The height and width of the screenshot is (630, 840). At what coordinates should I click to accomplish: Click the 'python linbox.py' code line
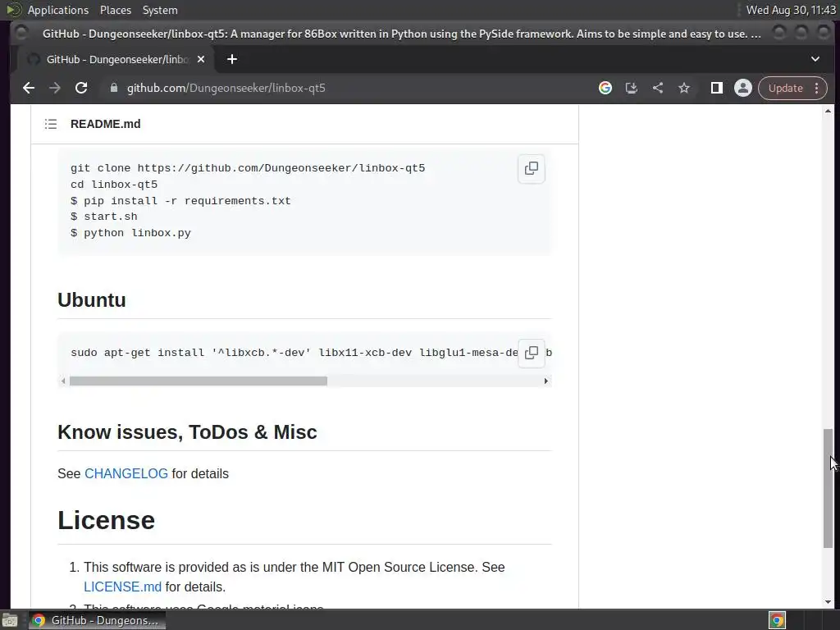coord(130,233)
